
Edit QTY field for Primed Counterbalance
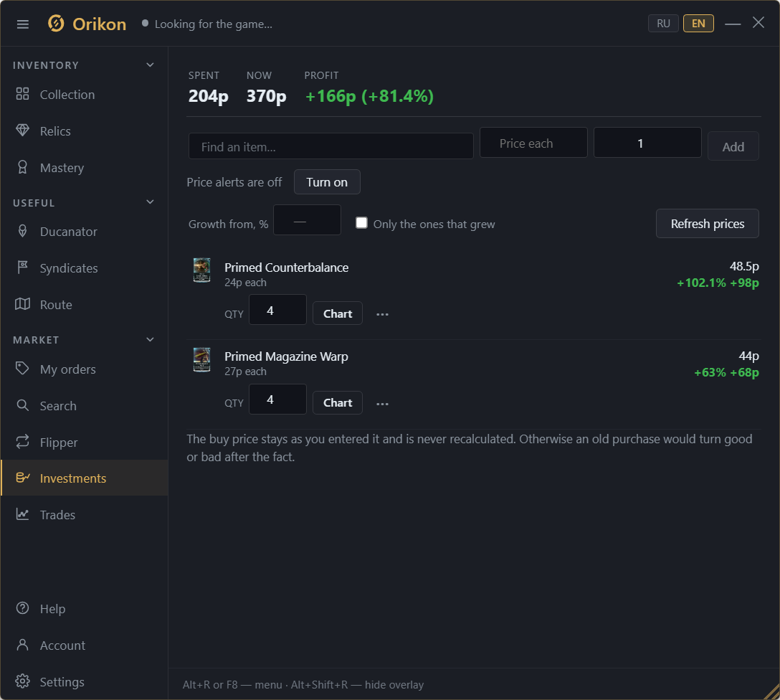click(x=277, y=310)
